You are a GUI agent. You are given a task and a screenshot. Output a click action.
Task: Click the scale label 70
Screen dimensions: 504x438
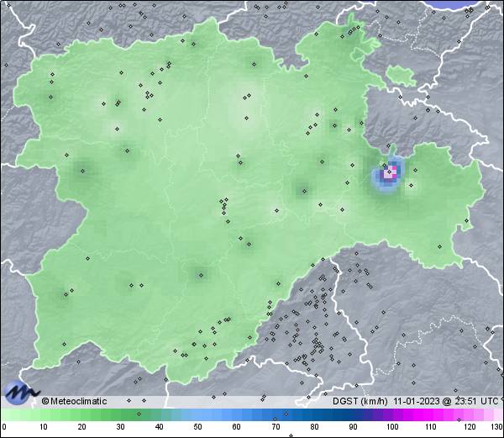276,427
